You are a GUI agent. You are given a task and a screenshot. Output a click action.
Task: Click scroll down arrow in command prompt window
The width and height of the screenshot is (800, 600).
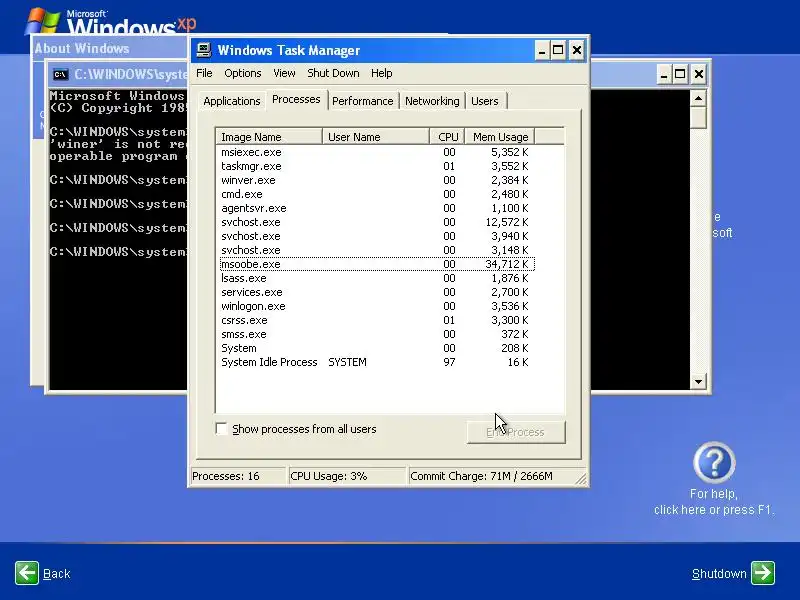coord(698,381)
